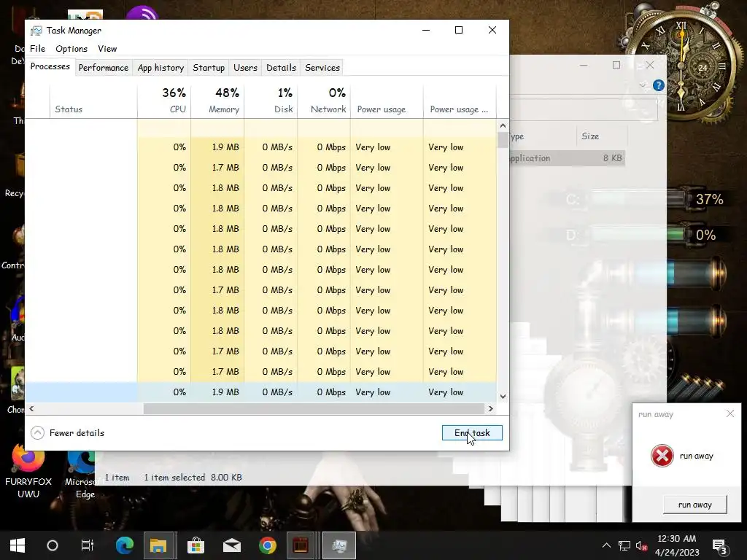This screenshot has width=747, height=560.
Task: Switch to the Performance tab
Action: (104, 68)
